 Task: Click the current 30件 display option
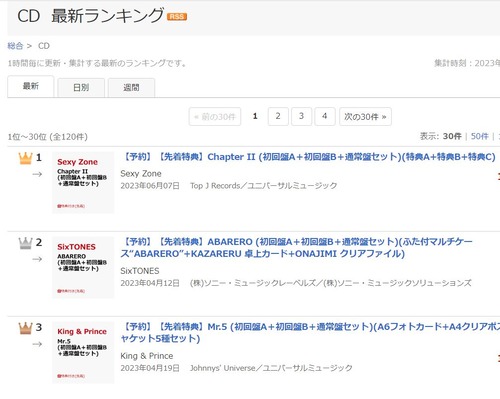click(452, 136)
